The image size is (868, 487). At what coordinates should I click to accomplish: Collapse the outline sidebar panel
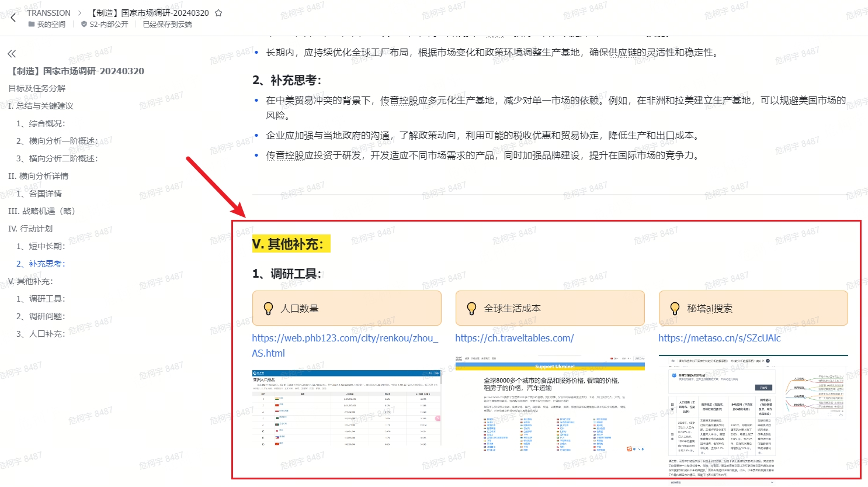coord(12,54)
